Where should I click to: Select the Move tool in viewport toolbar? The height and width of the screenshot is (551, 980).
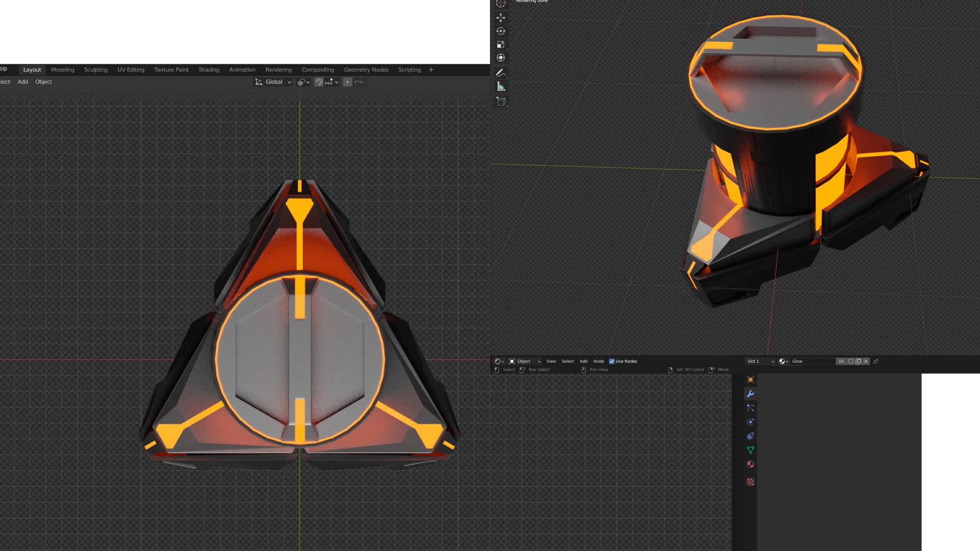[501, 18]
